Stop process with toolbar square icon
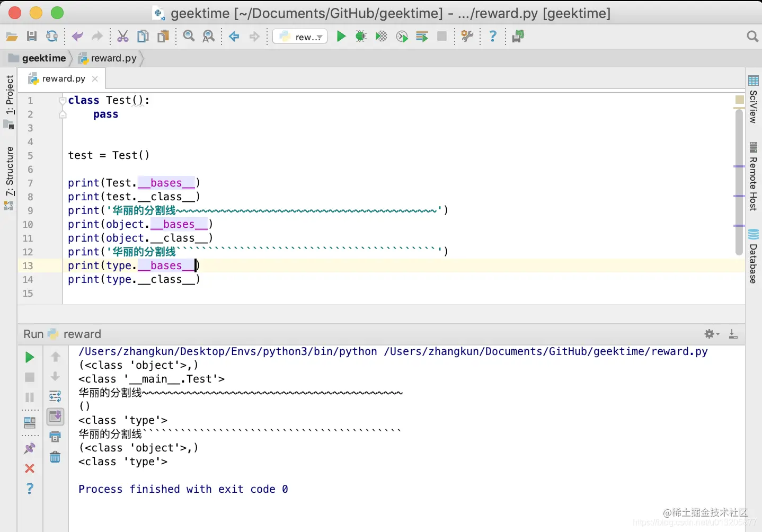762x532 pixels. click(442, 37)
